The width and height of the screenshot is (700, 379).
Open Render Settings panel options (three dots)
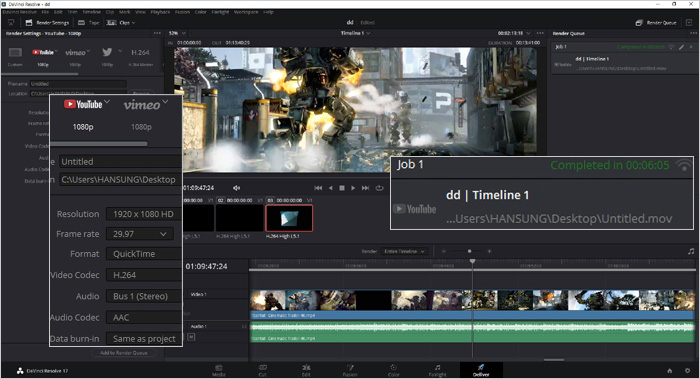[157, 33]
